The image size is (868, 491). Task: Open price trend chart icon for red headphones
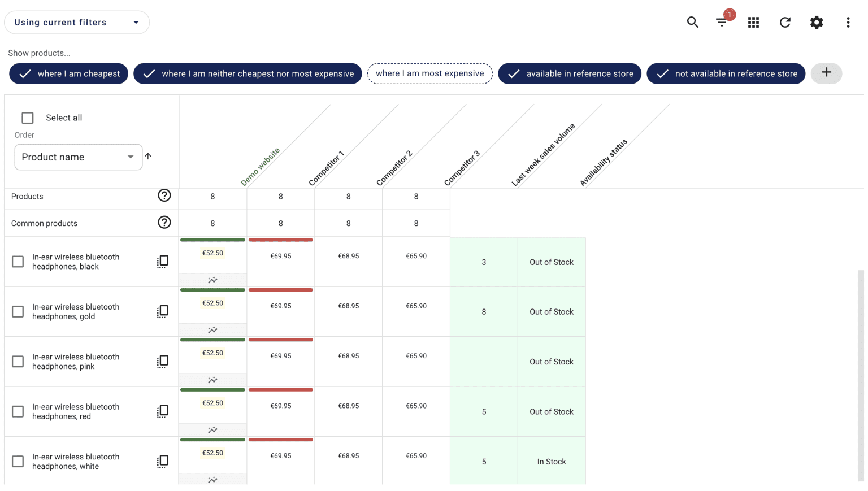pos(212,430)
